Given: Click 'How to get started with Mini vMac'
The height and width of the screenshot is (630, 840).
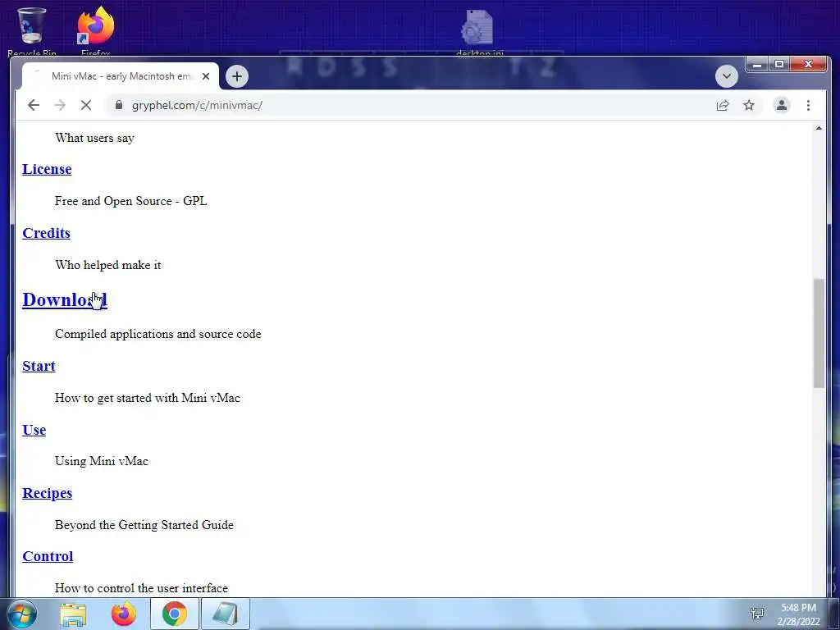Looking at the screenshot, I should pos(148,398).
